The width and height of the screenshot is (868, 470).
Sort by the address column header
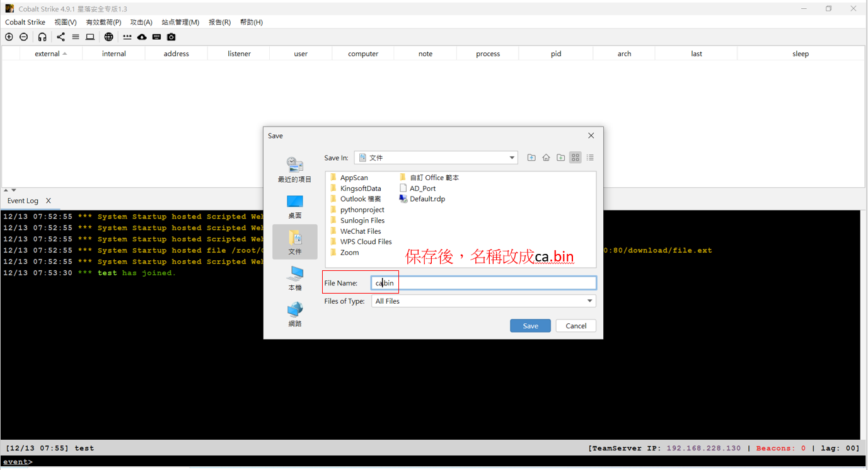pos(176,54)
